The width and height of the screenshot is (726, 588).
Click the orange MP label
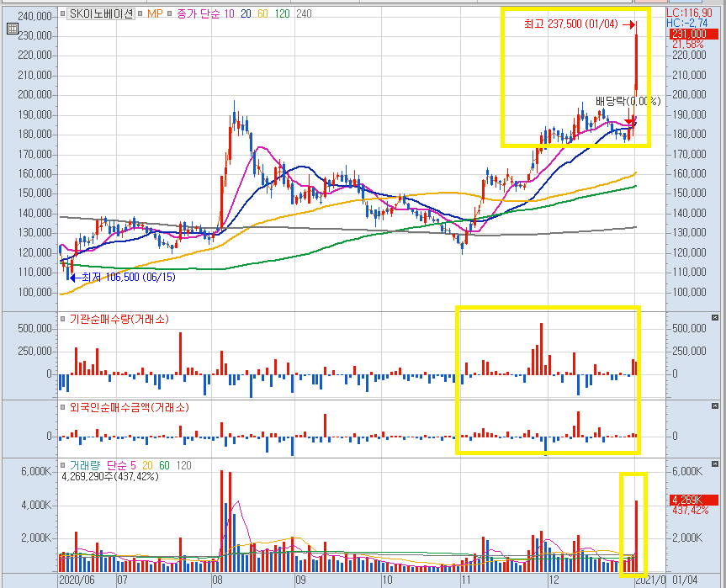pyautogui.click(x=155, y=14)
